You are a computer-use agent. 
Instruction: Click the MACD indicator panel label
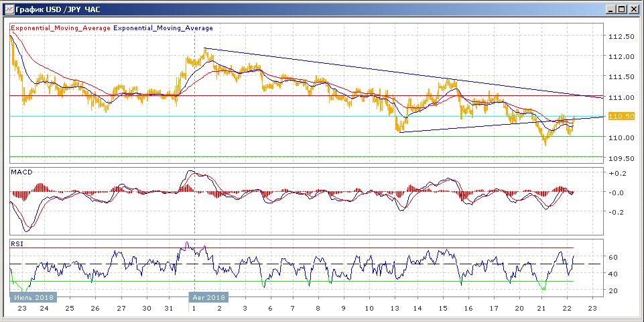pyautogui.click(x=21, y=172)
